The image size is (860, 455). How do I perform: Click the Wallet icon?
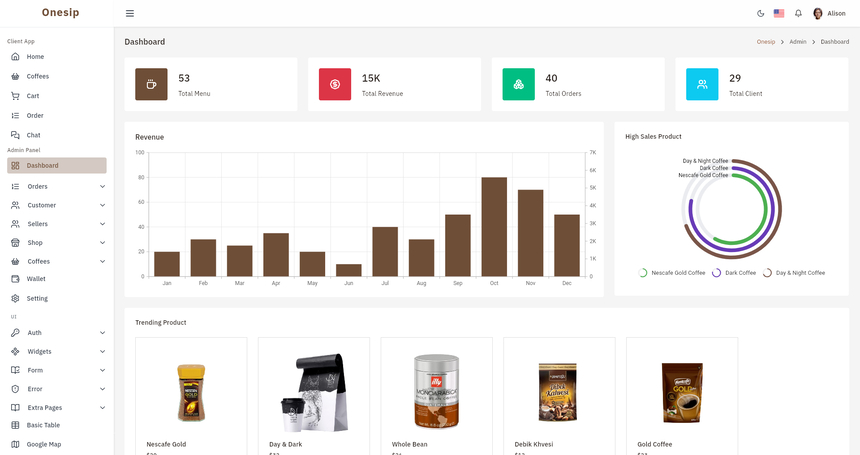pyautogui.click(x=15, y=279)
